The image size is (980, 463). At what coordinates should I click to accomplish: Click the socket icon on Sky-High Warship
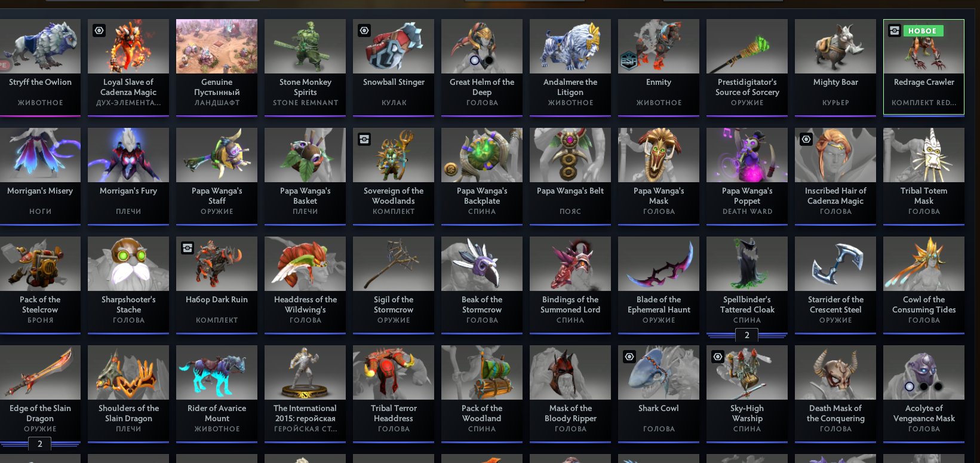(718, 357)
